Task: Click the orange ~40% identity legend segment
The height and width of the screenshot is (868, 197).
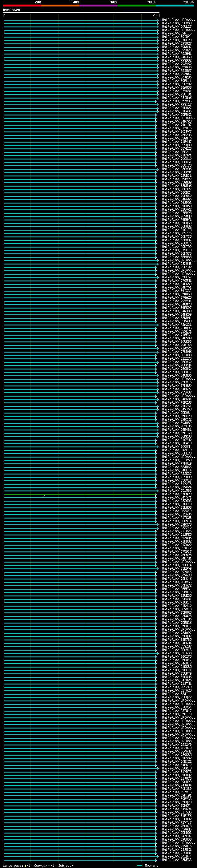Action: pyautogui.click(x=60, y=6)
